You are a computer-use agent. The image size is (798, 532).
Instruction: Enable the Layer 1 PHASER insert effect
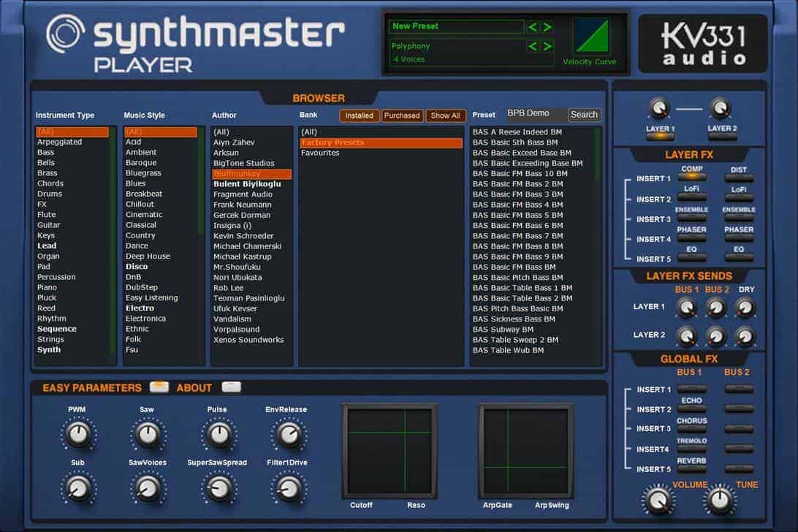point(691,237)
